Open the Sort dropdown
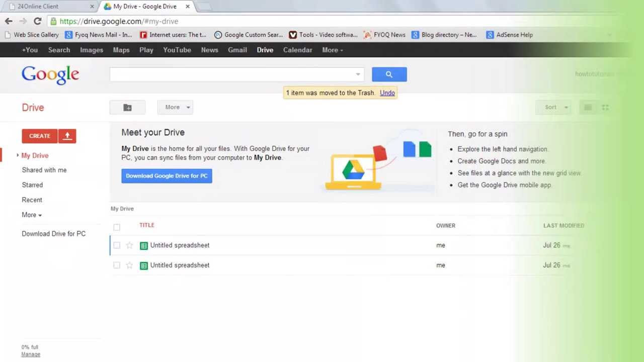Image resolution: width=644 pixels, height=362 pixels. click(x=554, y=107)
